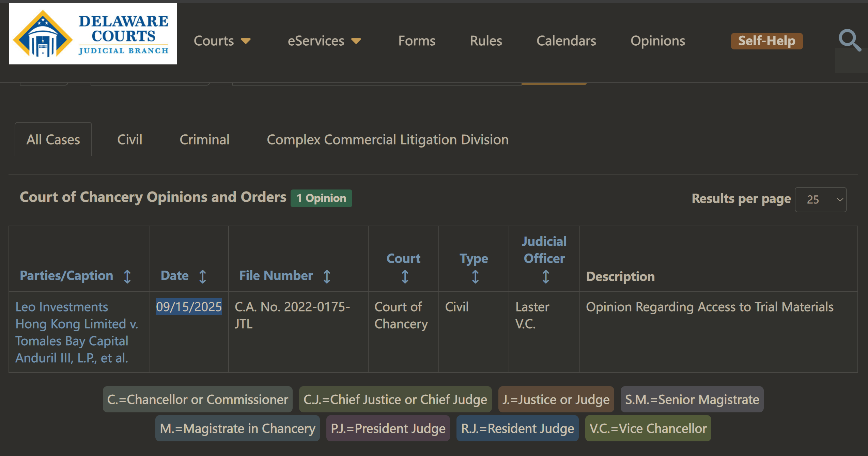Image resolution: width=868 pixels, height=456 pixels.
Task: Open the search magnifier icon
Action: (849, 41)
